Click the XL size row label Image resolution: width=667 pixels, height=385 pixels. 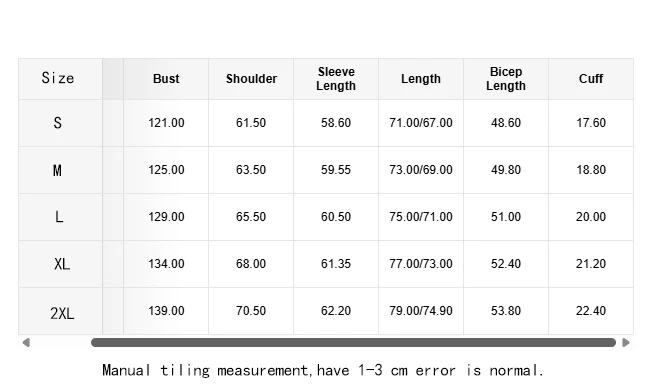coord(60,264)
